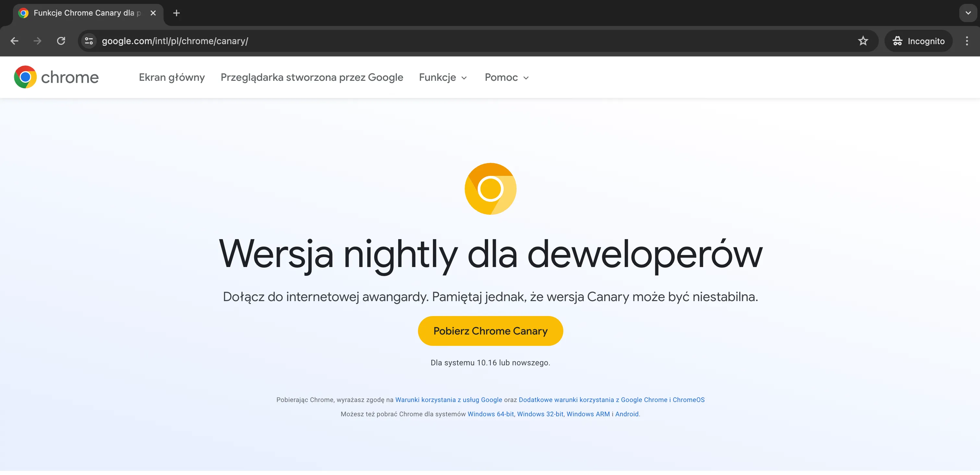Open the tab search dropdown arrow

coord(968,13)
